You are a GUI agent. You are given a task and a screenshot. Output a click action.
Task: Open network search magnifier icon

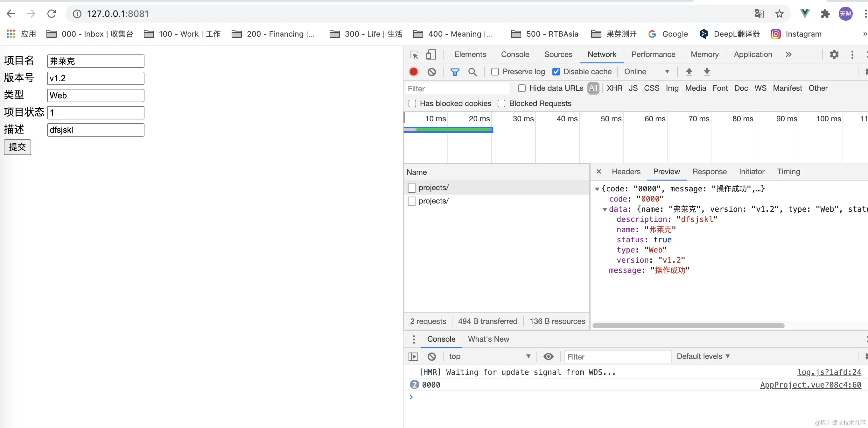(x=472, y=72)
